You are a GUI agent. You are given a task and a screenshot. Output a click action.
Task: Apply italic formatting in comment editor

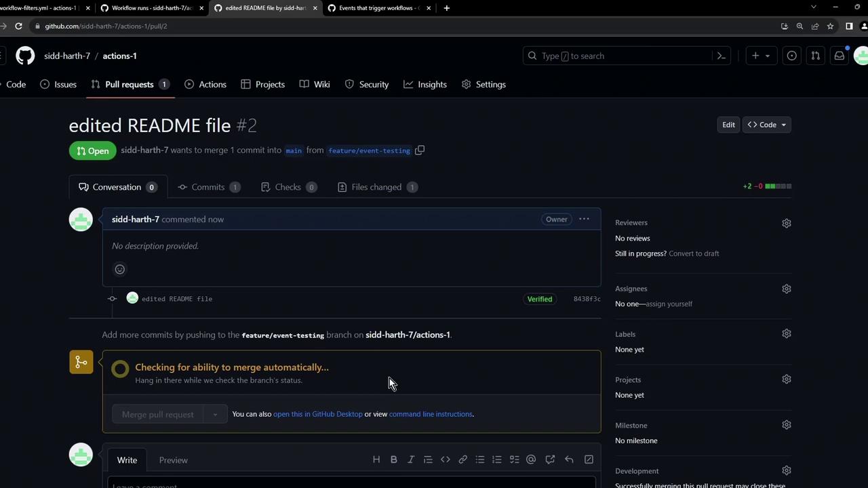click(x=410, y=460)
